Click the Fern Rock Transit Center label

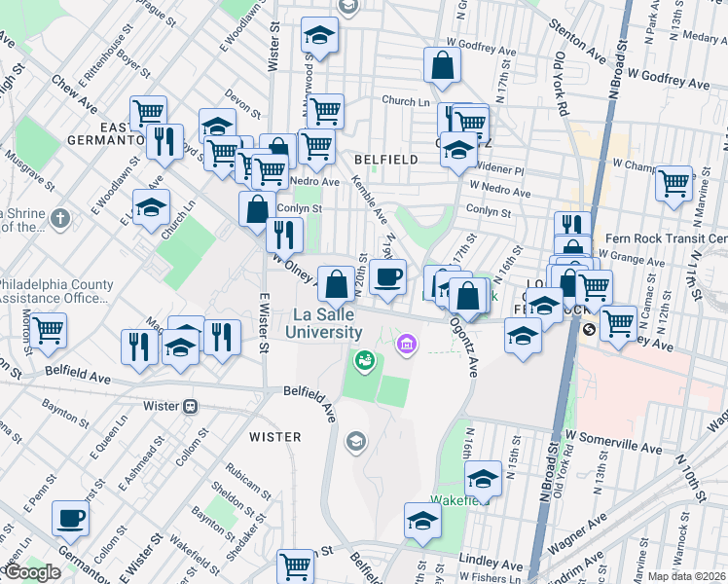667,238
